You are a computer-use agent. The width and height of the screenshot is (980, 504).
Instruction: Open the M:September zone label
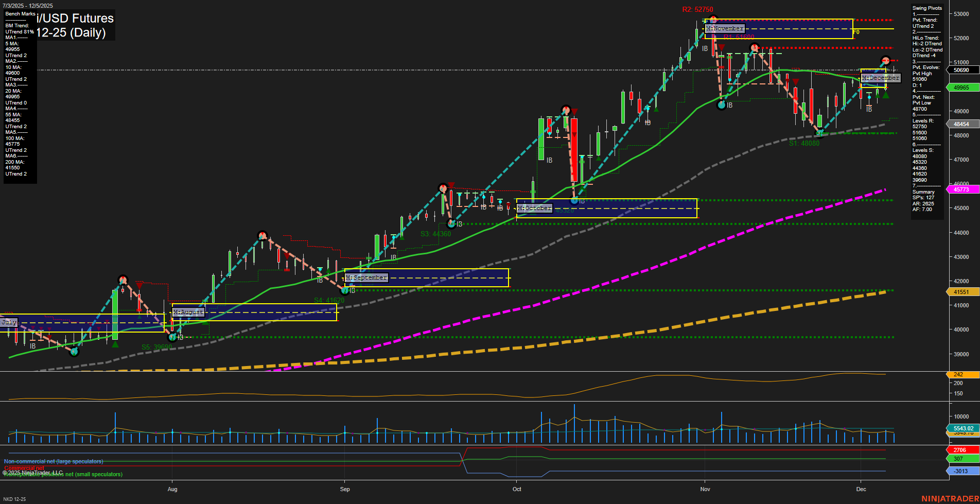coord(366,277)
